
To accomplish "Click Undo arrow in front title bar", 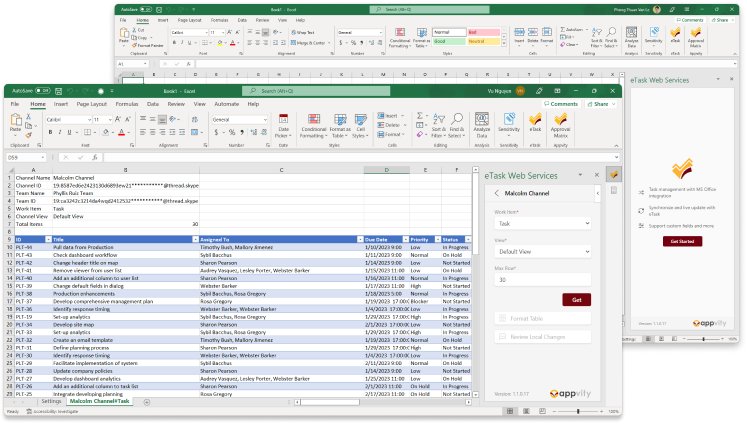I will (x=70, y=91).
